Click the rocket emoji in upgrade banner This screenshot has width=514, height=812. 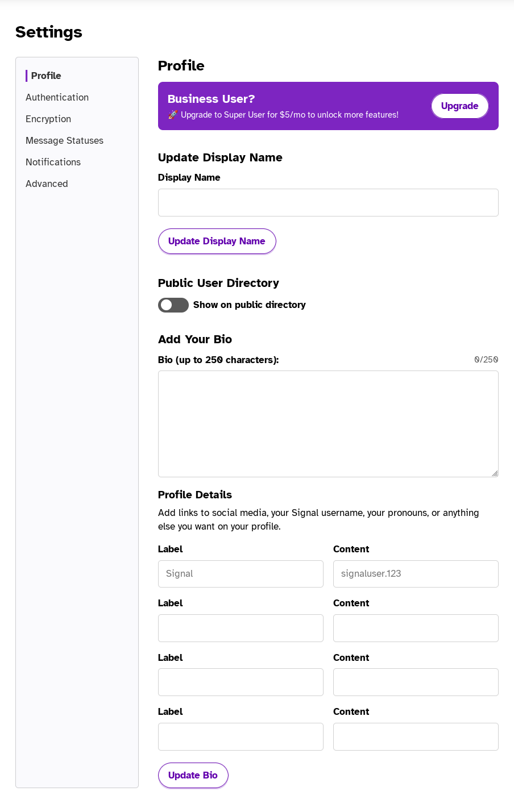point(173,115)
